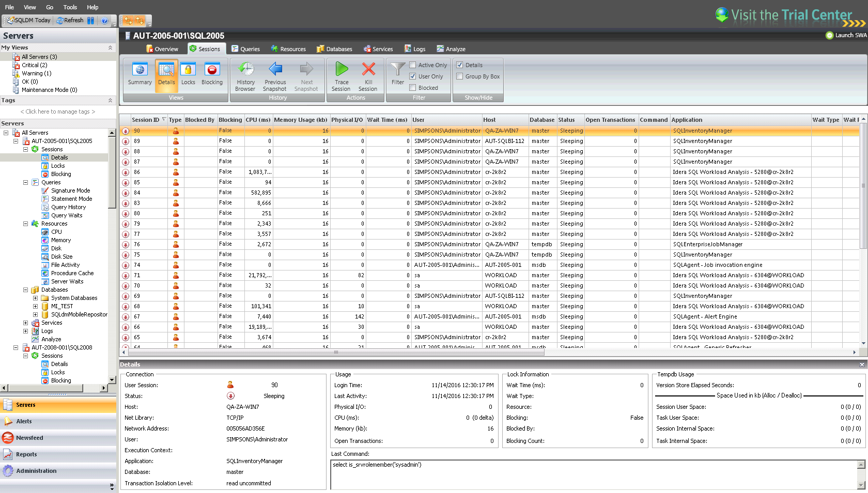Screen dimensions: 868x493
Task: Open the History Browser clock icon
Action: [245, 70]
